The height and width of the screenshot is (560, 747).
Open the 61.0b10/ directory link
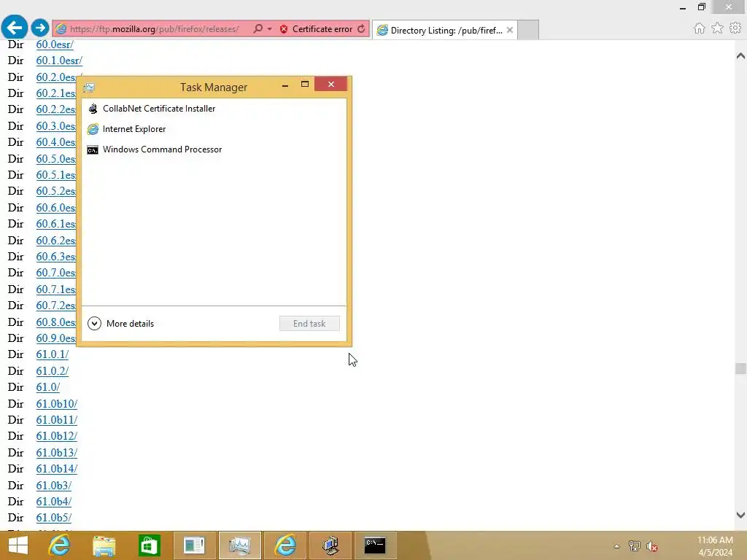(x=57, y=404)
